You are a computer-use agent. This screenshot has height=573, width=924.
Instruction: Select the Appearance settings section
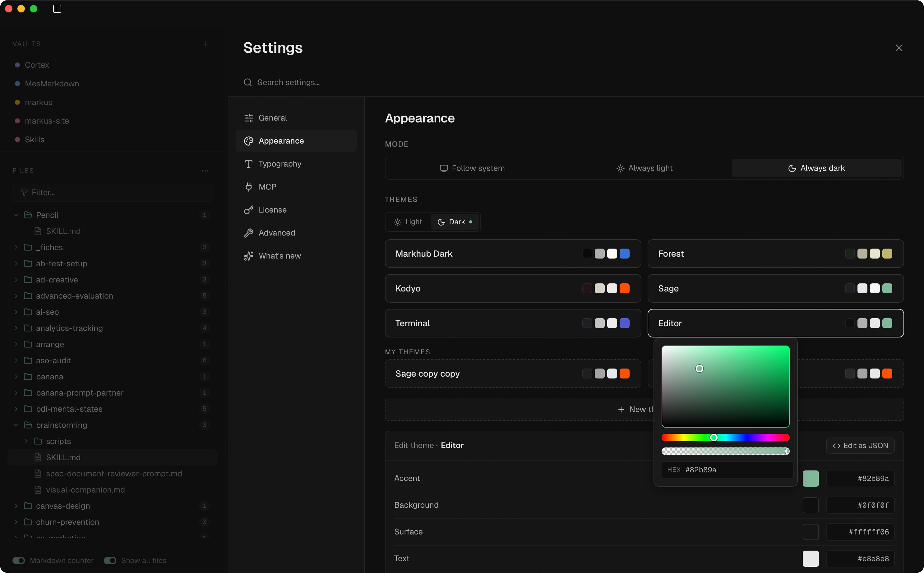pos(296,141)
